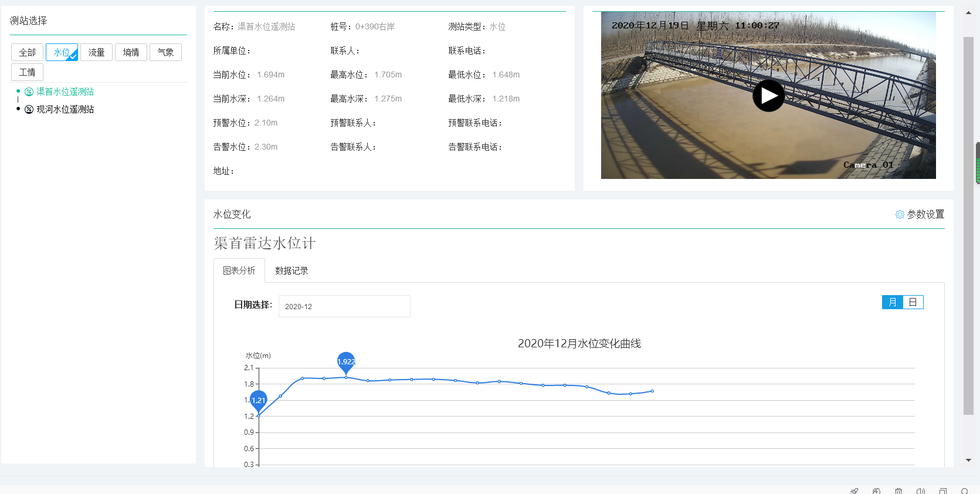
Task: Click the page scroll down arrow
Action: click(x=968, y=461)
